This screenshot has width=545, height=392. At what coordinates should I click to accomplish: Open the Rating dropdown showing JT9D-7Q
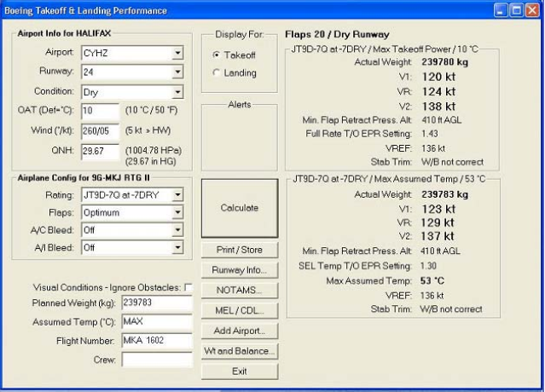point(132,195)
